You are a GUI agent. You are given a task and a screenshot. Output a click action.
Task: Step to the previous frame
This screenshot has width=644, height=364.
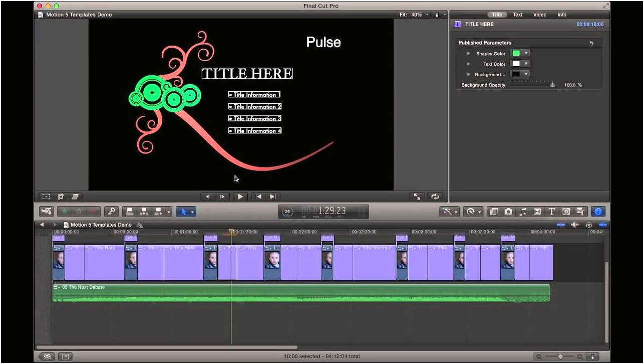[208, 197]
